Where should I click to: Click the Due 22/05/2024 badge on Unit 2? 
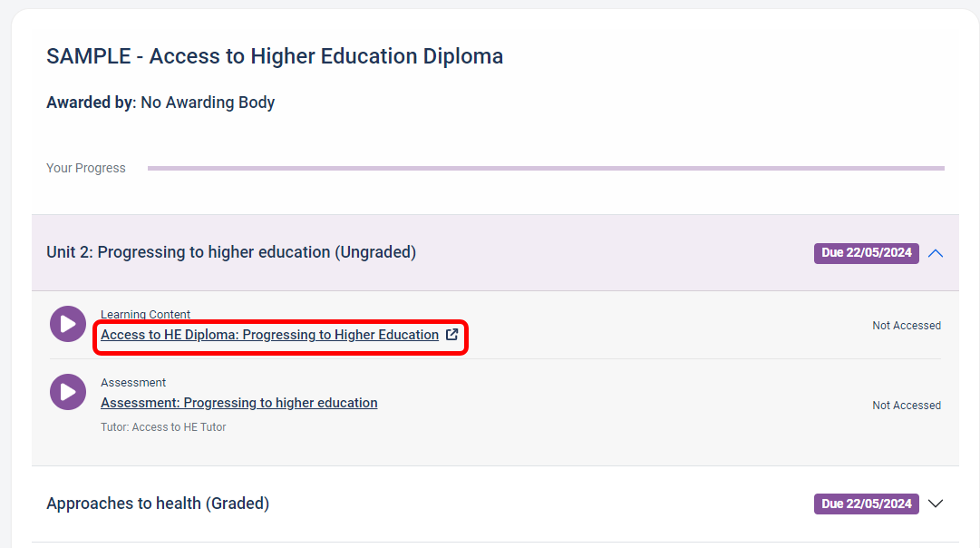click(867, 253)
